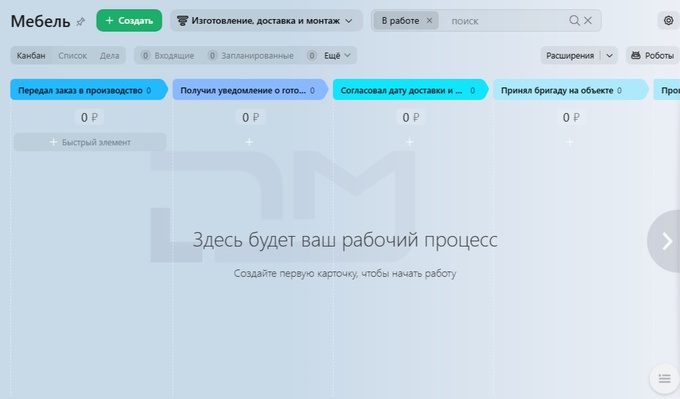Add card via plus in Получил уведомление column

tap(249, 142)
